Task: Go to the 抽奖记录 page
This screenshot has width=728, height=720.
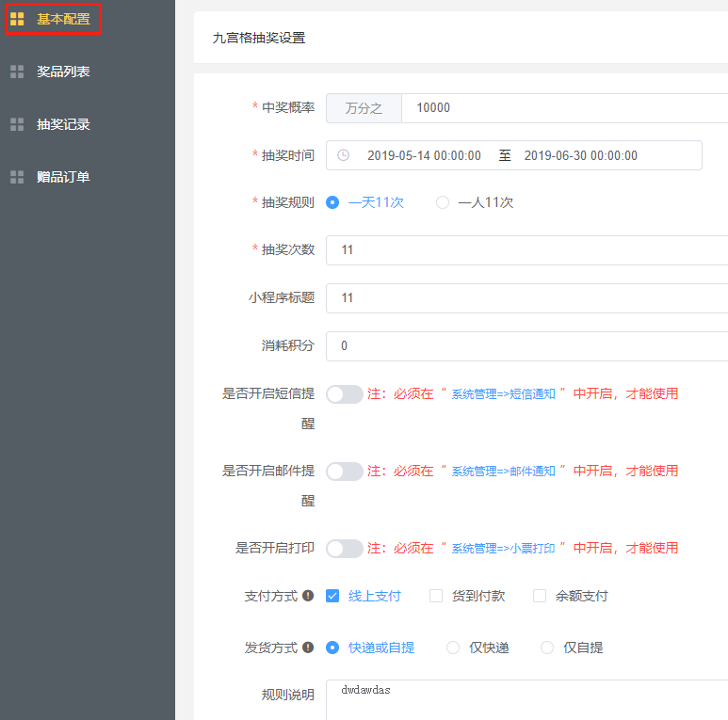Action: (63, 124)
